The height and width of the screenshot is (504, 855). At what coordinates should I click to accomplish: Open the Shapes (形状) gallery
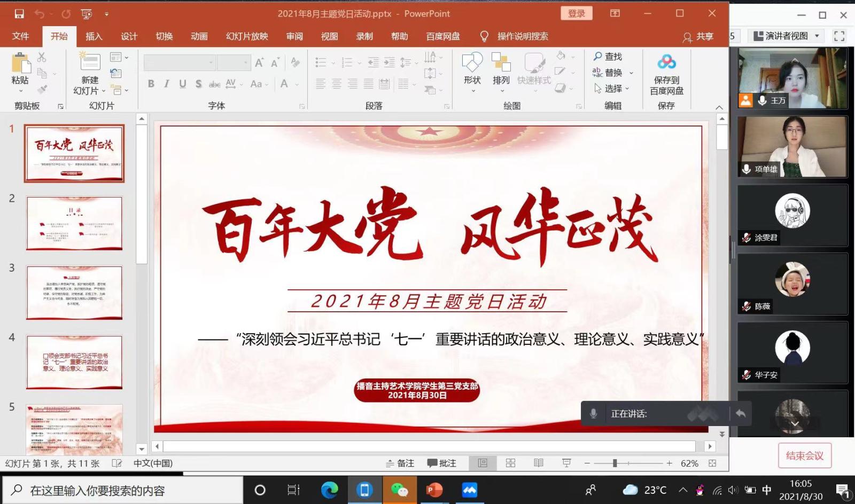(x=472, y=63)
